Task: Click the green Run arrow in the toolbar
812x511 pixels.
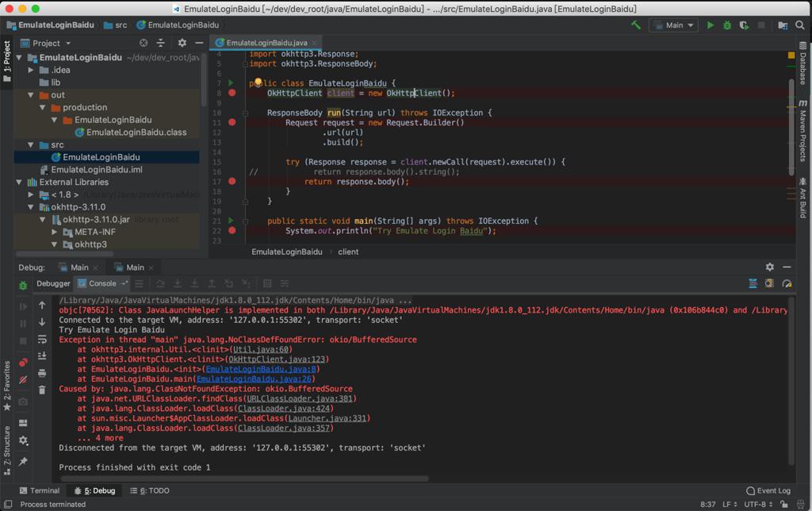Action: 710,25
